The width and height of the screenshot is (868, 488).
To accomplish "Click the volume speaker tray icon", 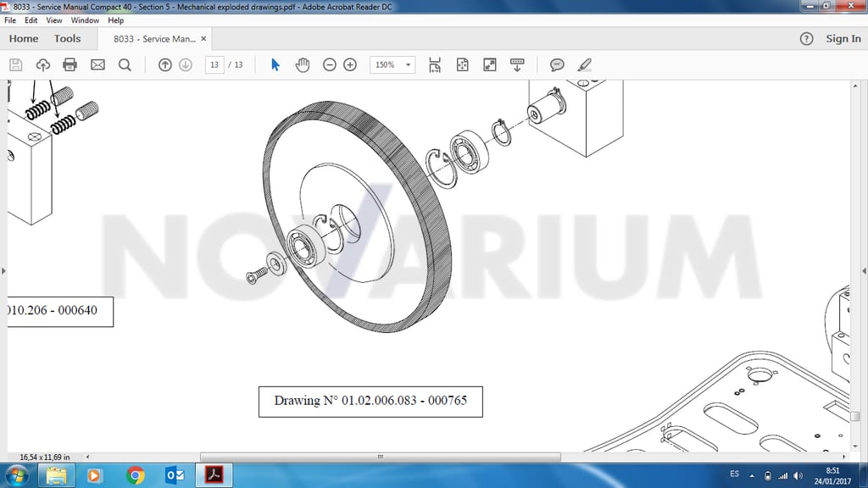I will pos(798,476).
